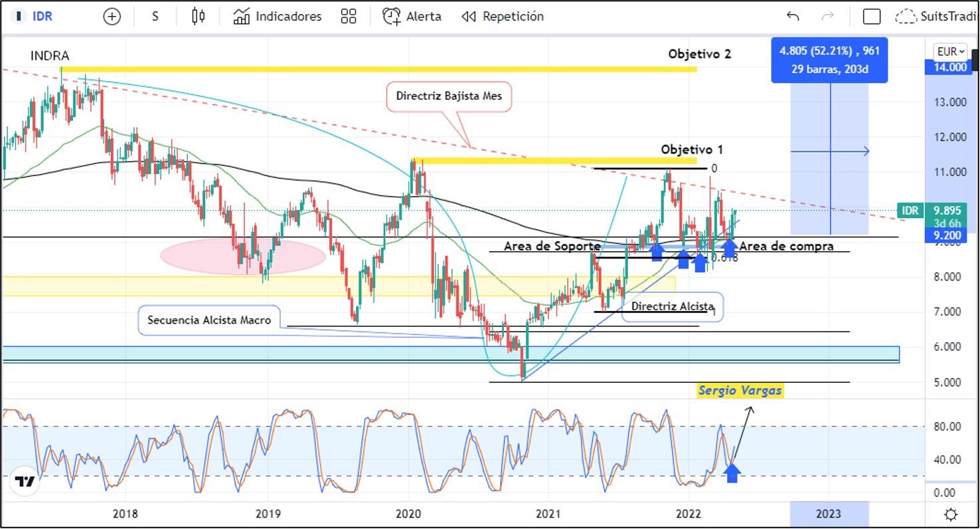Image resolution: width=980 pixels, height=529 pixels.
Task: Open chart settings gear at bottom right
Action: coord(951,514)
